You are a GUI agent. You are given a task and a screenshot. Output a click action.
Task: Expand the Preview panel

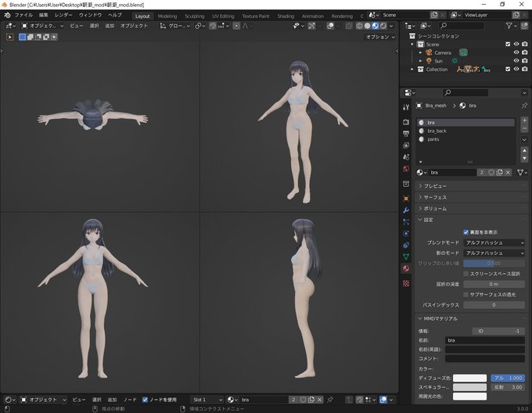click(470, 186)
